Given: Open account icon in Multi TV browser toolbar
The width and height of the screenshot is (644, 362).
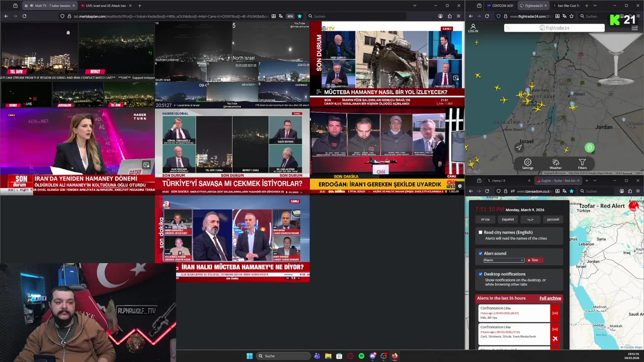Looking at the screenshot, I should [440, 16].
